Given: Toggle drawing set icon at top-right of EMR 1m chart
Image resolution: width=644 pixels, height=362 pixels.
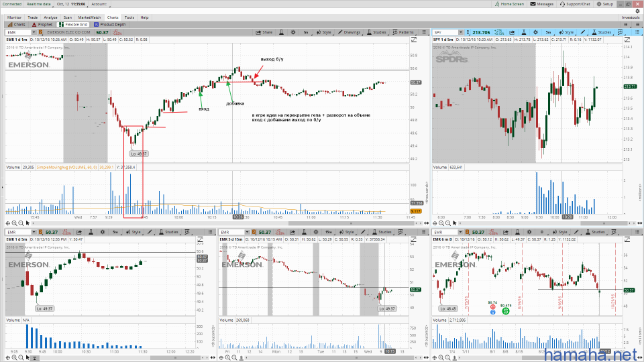Looking at the screenshot, I should pyautogui.click(x=414, y=40).
